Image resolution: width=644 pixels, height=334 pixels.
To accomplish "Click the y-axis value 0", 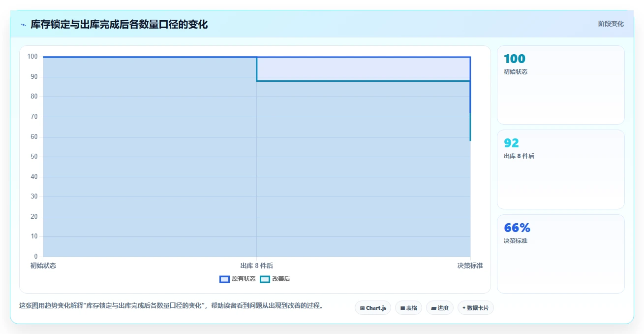I will coord(36,257).
